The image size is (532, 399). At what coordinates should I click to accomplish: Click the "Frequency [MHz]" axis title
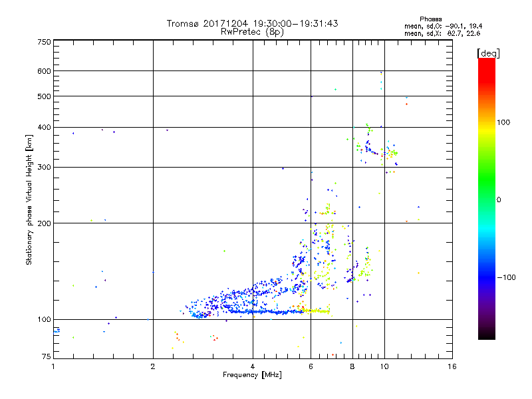[x=252, y=374]
